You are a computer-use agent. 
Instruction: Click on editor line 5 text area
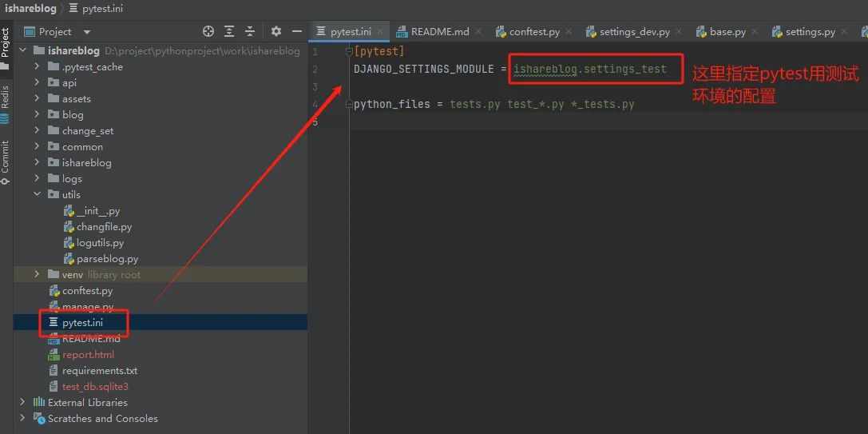(x=559, y=121)
